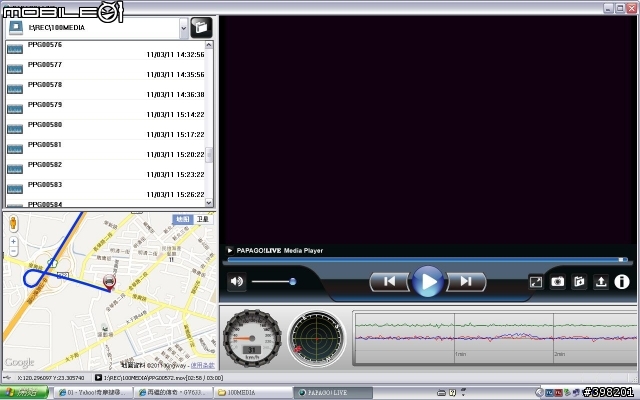Click the file list scrollbar thumb

click(209, 155)
